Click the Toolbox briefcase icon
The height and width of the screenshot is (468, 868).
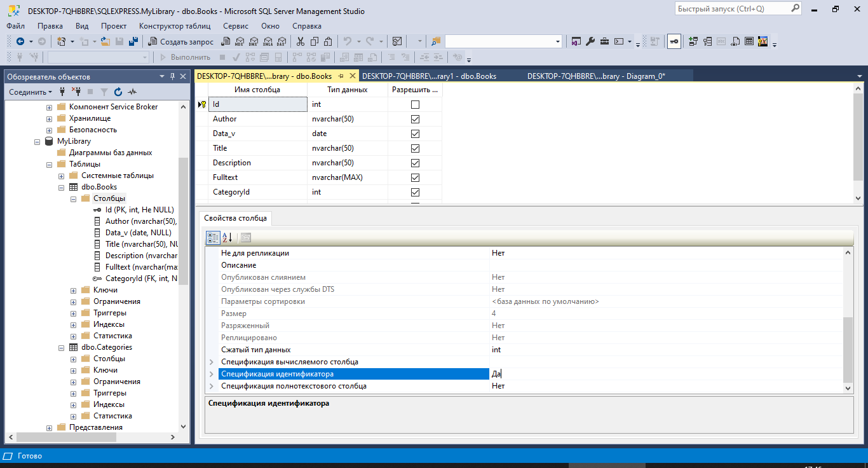(604, 41)
